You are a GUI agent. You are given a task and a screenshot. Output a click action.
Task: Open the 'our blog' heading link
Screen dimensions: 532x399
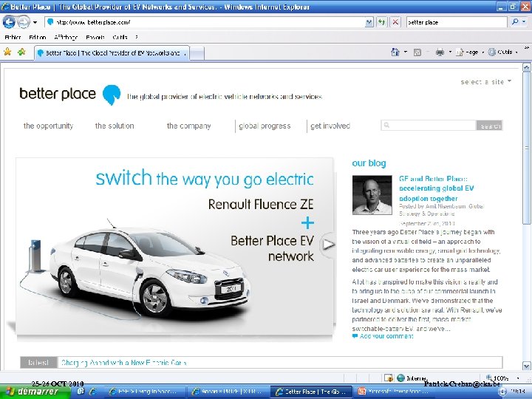click(x=369, y=163)
